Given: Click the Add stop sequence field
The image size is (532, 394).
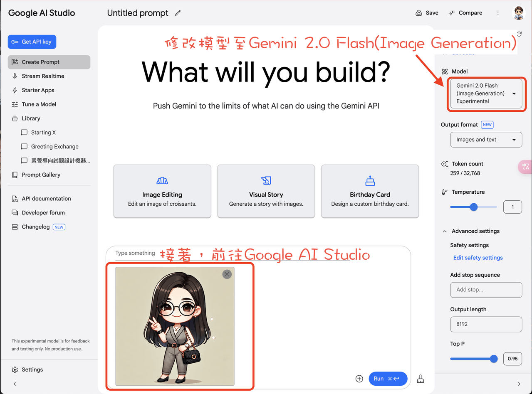Looking at the screenshot, I should click(486, 290).
